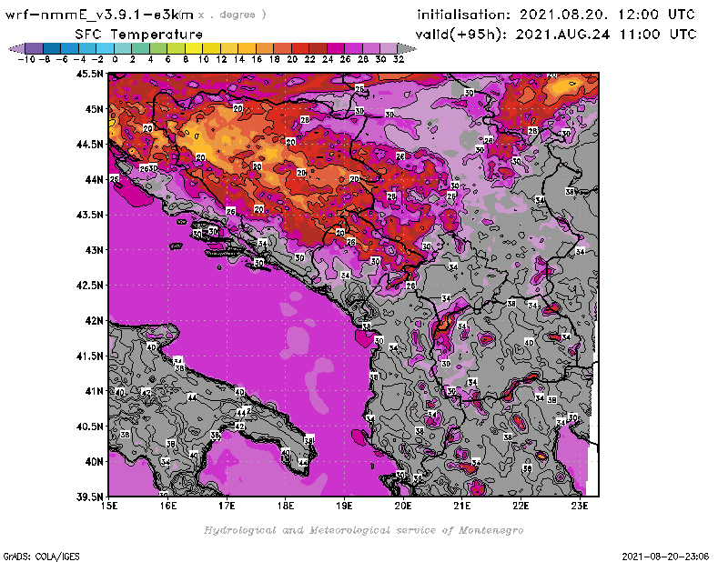Click the 45.5N latitude label
The height and width of the screenshot is (562, 728).
tap(89, 74)
